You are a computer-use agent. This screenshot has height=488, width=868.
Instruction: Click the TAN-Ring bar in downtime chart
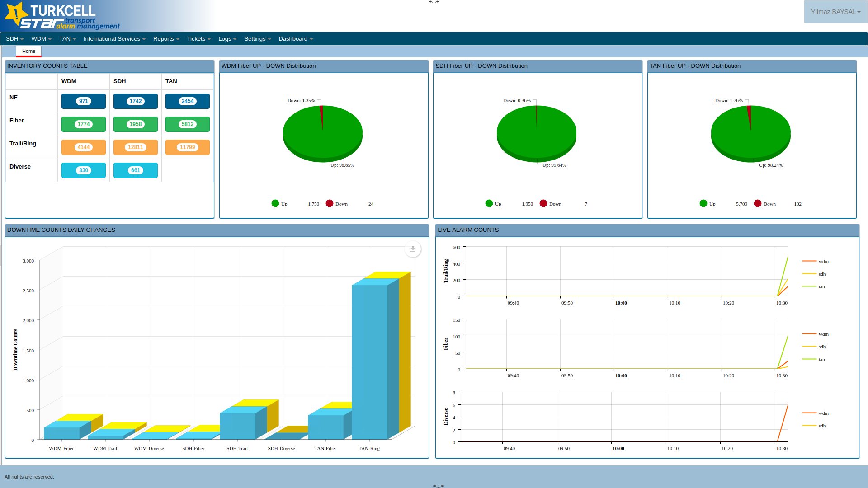(369, 361)
